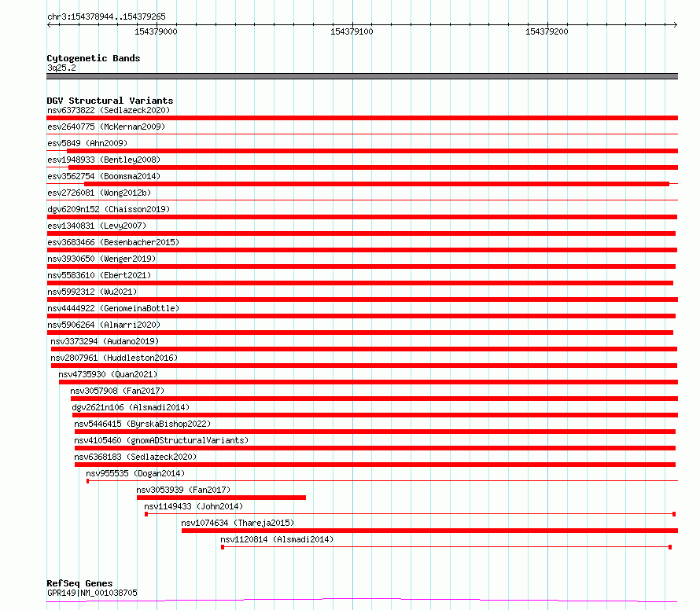Click the chr3:154378944..154379265 coordinate label
The image size is (700, 610).
(x=106, y=17)
